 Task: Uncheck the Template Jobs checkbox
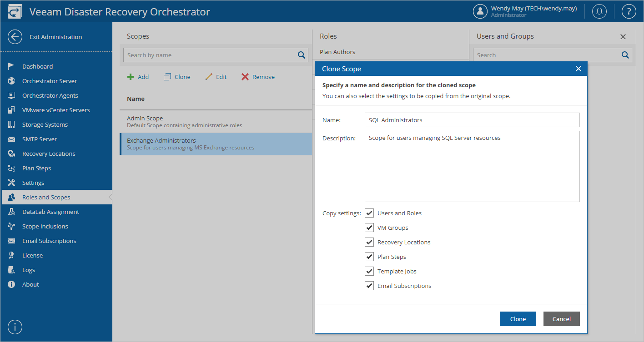point(369,271)
